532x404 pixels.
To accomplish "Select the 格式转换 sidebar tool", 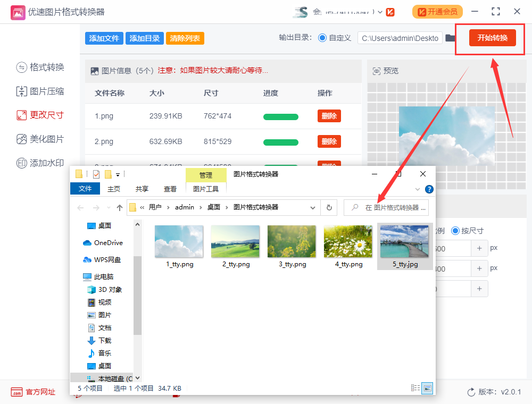I will (40, 68).
